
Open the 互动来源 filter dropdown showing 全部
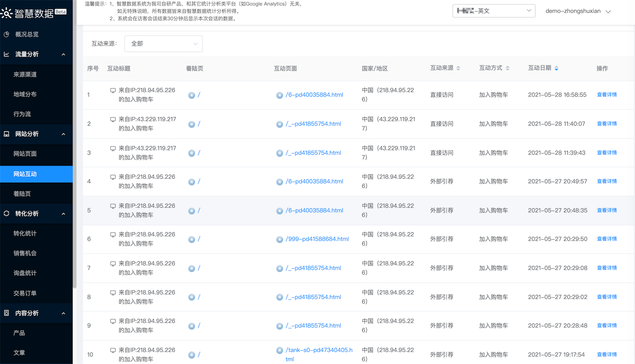[x=164, y=44]
